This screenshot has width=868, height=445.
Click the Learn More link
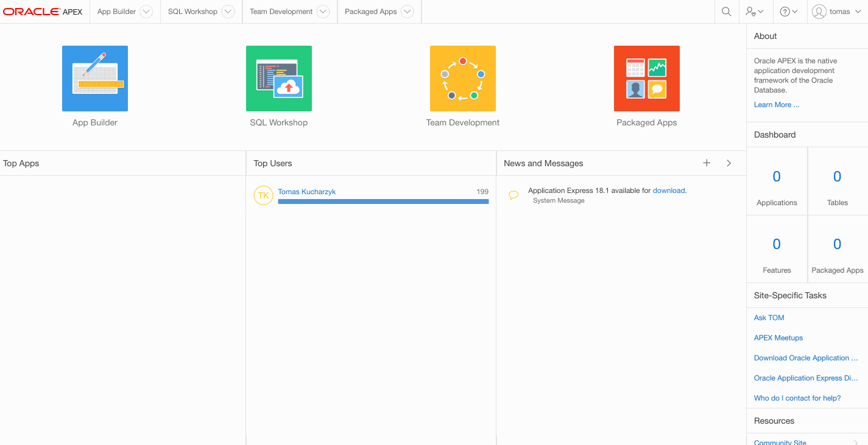[776, 105]
